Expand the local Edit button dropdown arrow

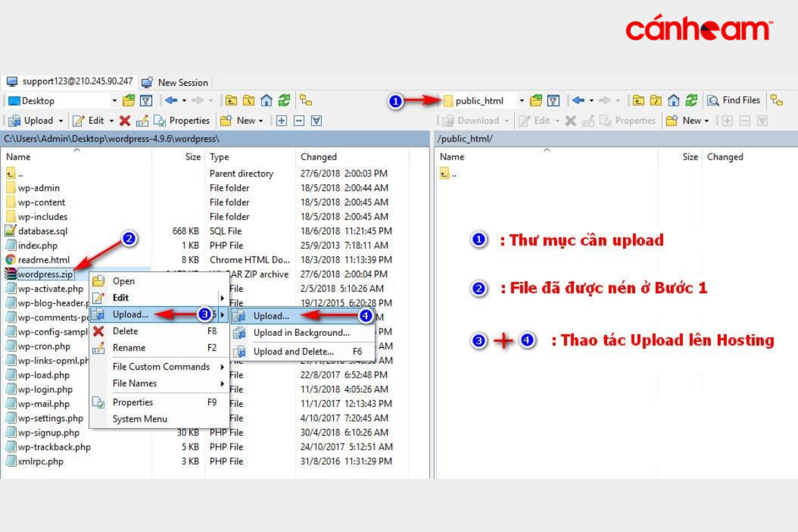point(110,121)
